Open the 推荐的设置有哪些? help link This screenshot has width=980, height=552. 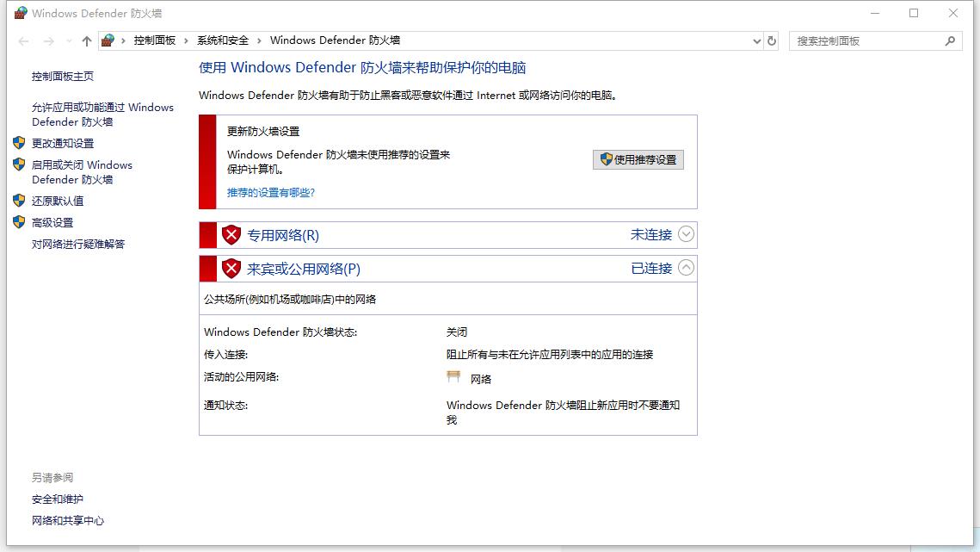point(271,193)
